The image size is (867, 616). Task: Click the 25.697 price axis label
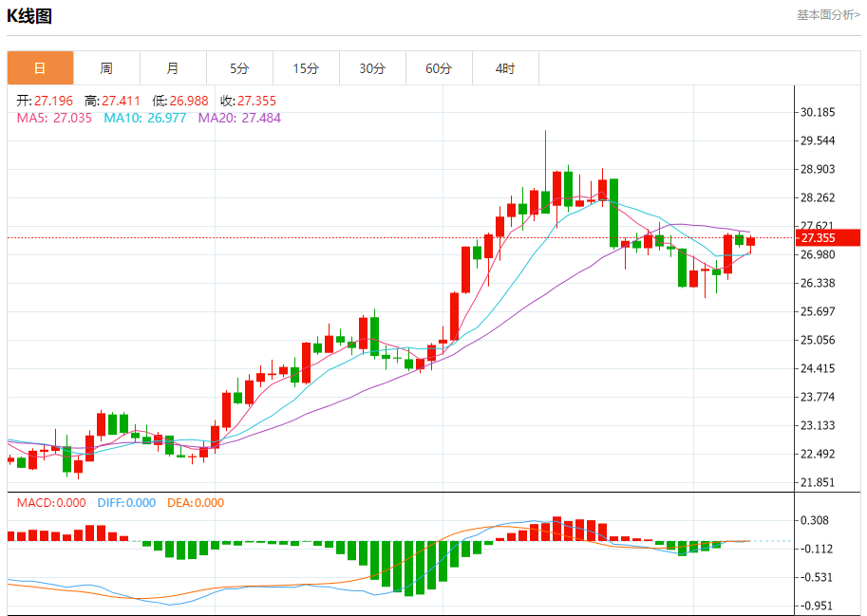818,311
